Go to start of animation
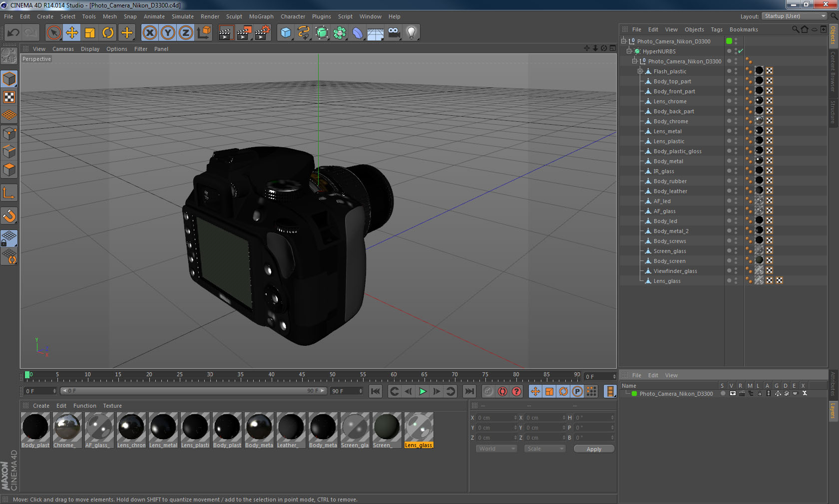 coord(376,391)
